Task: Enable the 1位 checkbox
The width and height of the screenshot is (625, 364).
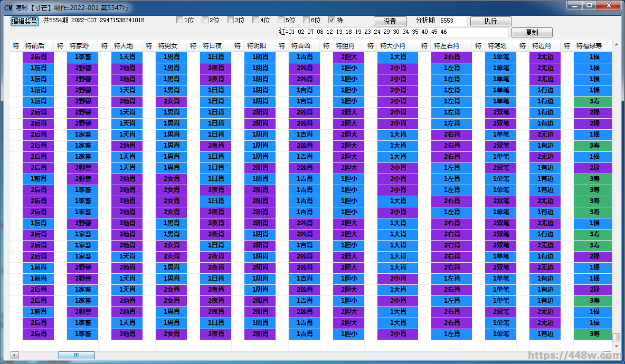Action: (179, 21)
